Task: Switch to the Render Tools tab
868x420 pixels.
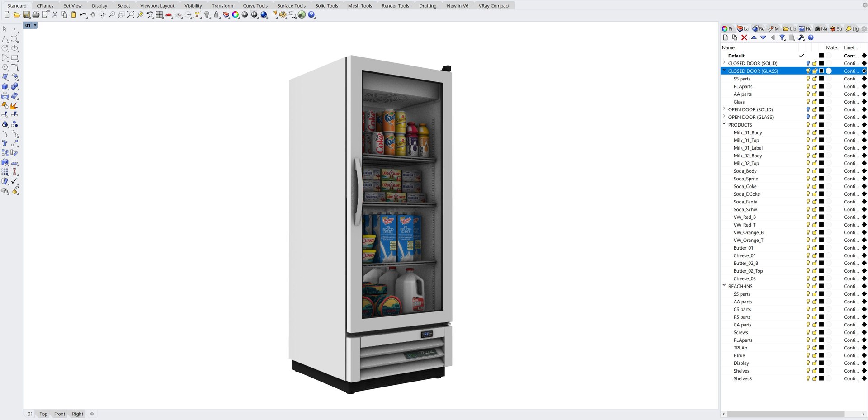Action: (x=396, y=6)
